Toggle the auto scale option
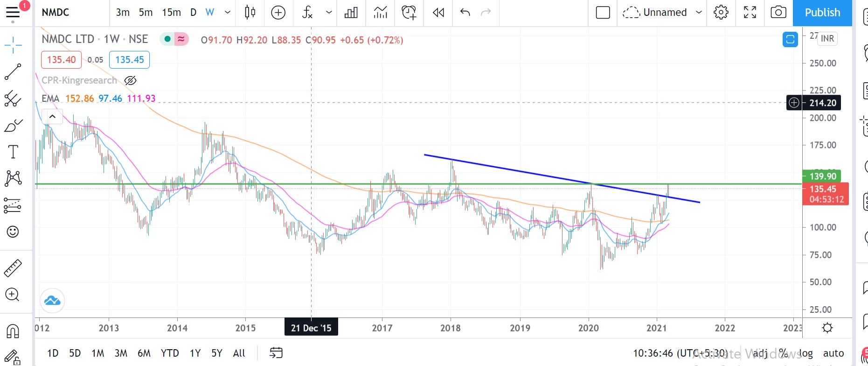Viewport: 868px width, 366px height. pos(833,353)
